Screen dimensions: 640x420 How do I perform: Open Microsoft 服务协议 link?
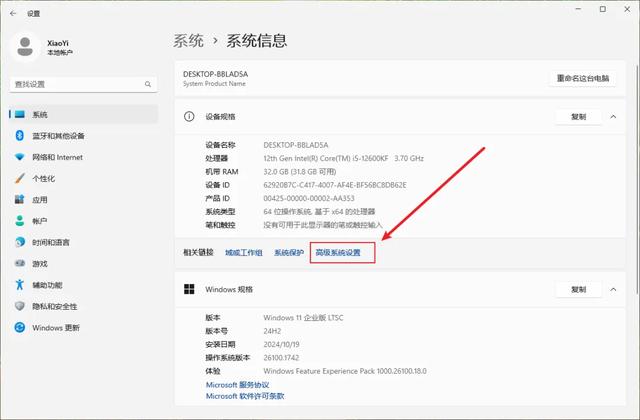[238, 385]
